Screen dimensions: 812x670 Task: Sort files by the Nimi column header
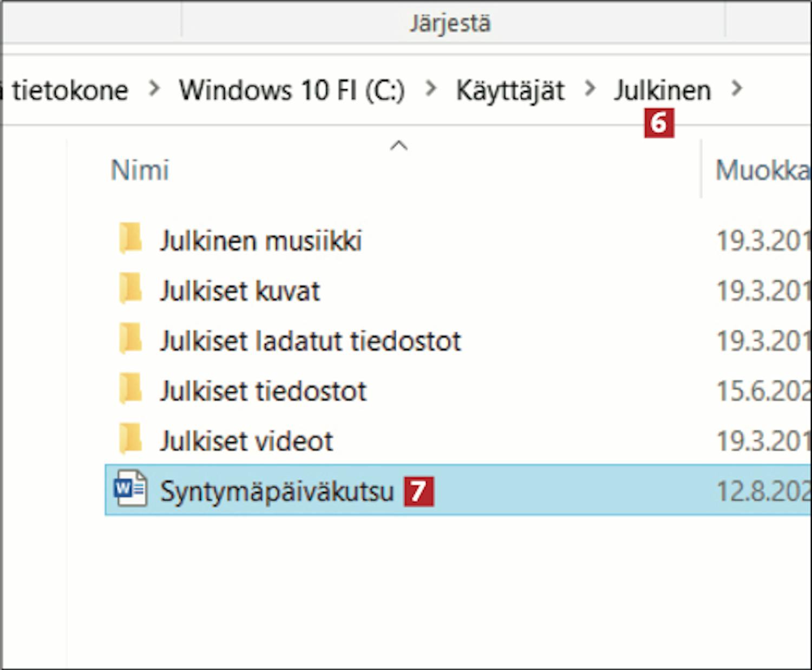point(140,170)
